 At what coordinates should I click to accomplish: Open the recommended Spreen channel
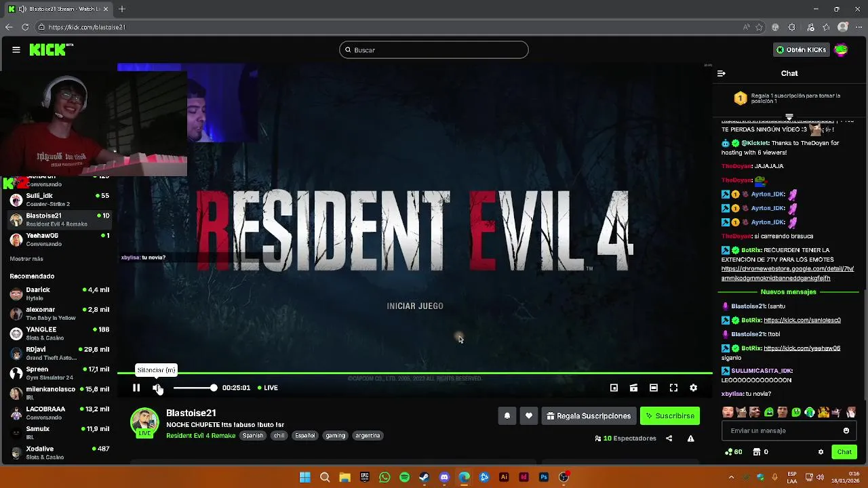[59, 373]
